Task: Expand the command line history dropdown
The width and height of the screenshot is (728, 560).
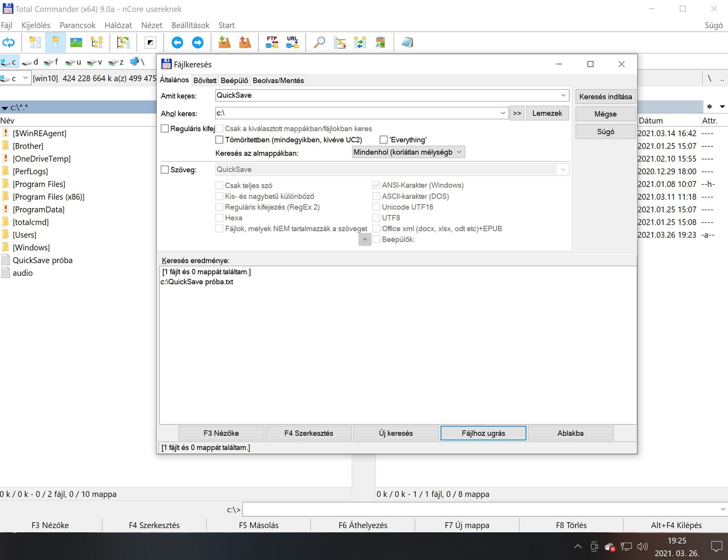Action: [723, 509]
